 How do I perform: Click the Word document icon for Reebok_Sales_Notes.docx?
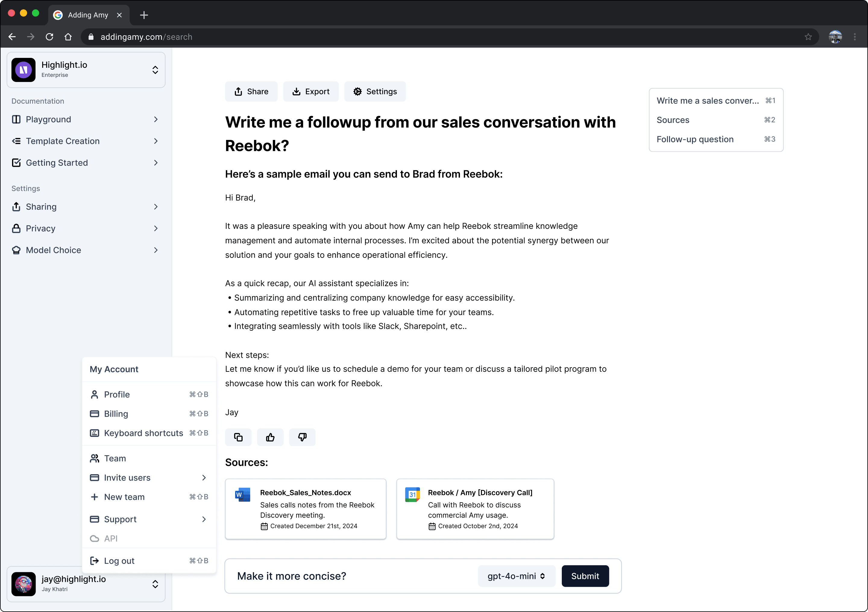pyautogui.click(x=243, y=494)
